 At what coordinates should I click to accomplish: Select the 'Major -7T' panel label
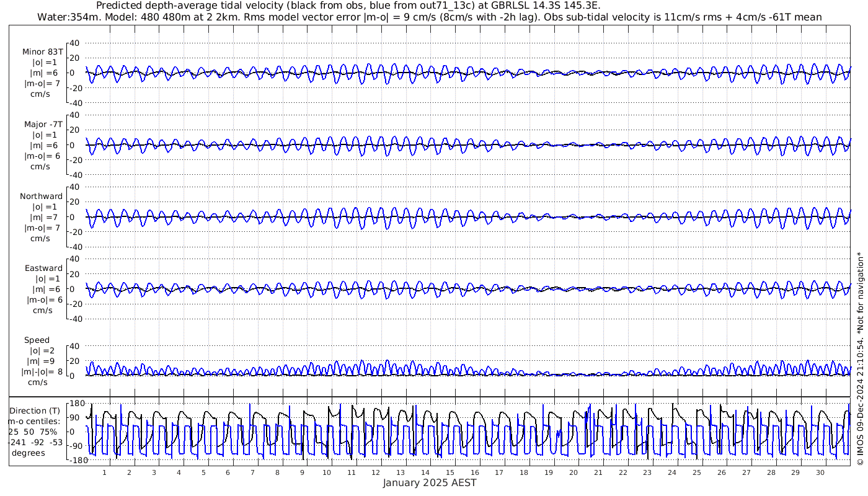coord(43,124)
